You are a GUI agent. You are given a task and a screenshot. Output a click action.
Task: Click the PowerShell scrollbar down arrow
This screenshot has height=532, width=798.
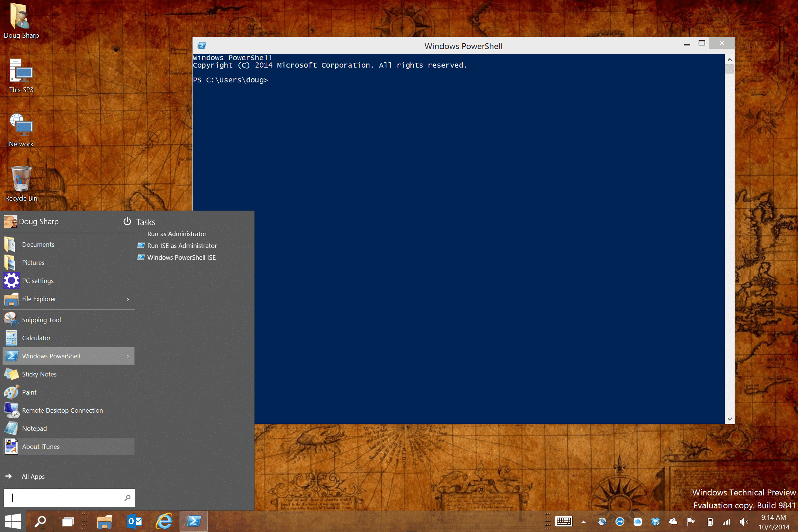(x=730, y=419)
